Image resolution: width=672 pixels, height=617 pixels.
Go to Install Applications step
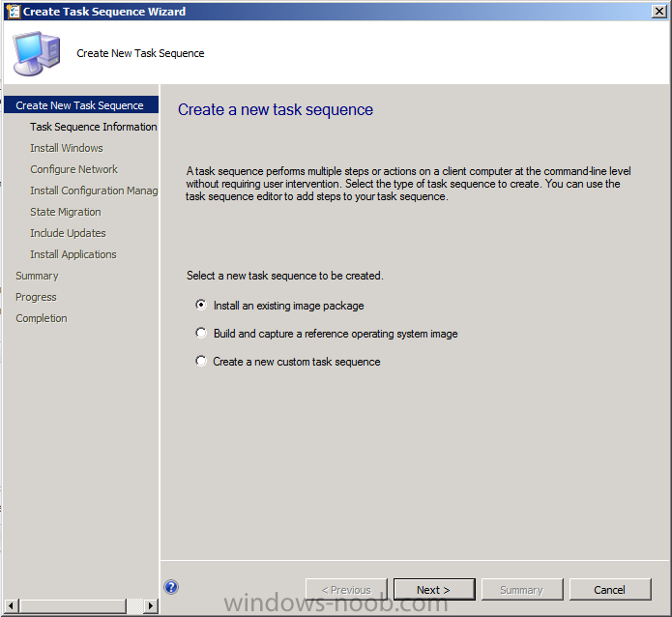73,254
